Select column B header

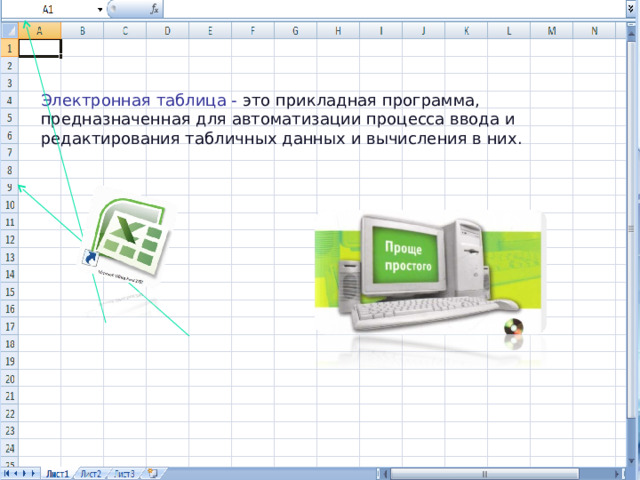82,31
